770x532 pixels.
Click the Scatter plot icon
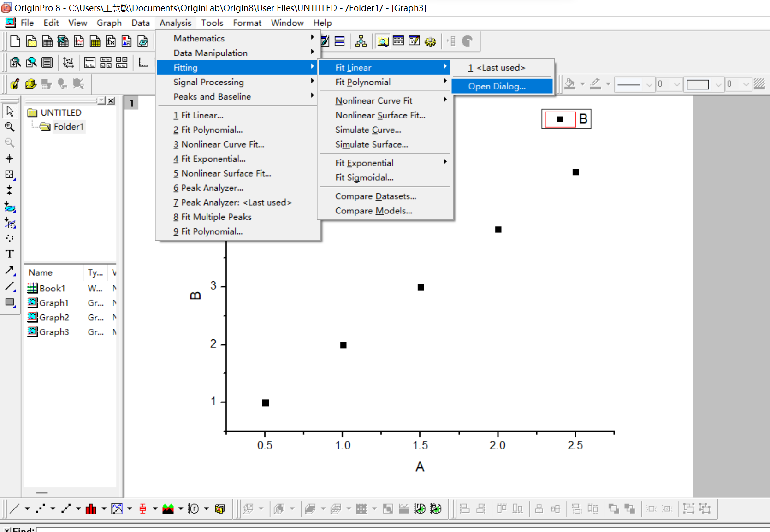pos(41,509)
